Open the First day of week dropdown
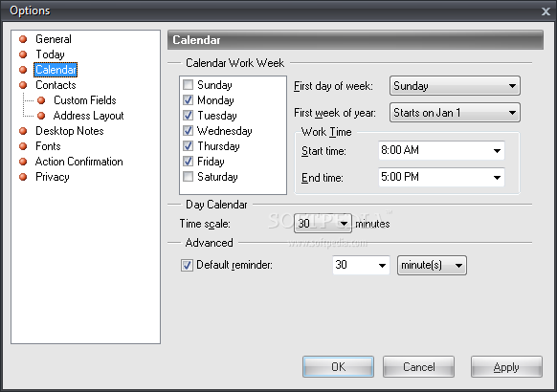 point(455,85)
